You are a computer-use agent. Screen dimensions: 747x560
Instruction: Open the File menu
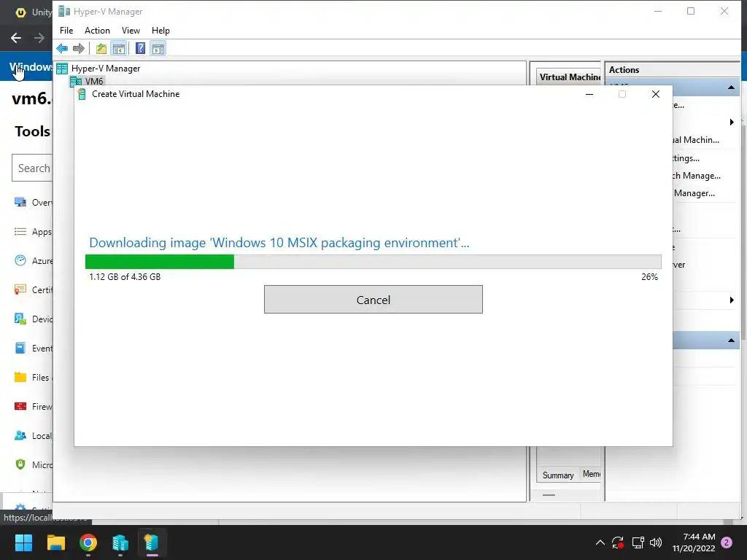click(x=66, y=31)
